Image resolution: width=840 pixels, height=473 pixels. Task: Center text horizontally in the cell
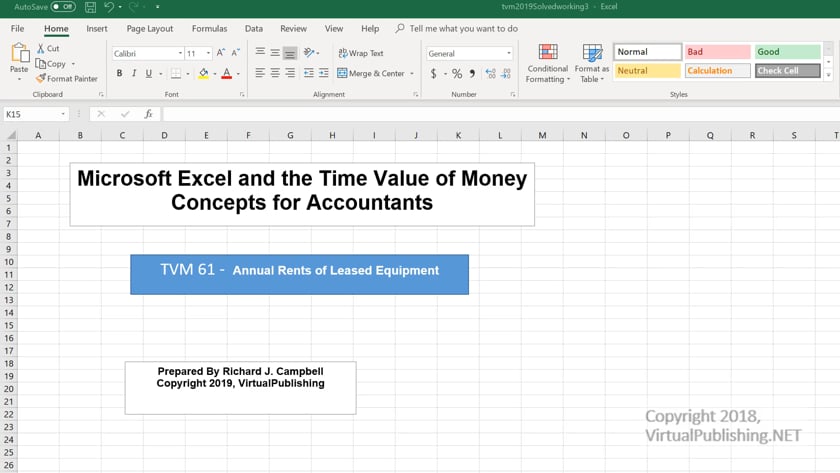(x=275, y=73)
